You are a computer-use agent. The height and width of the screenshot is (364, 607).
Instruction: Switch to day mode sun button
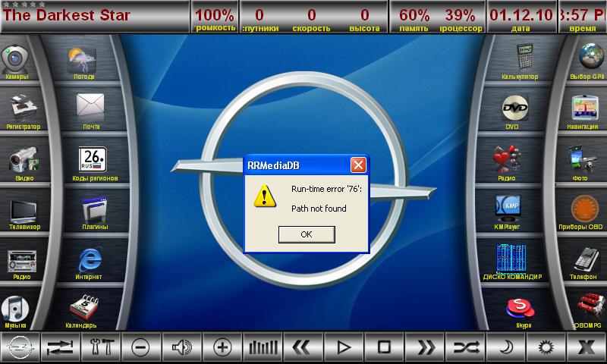546,347
